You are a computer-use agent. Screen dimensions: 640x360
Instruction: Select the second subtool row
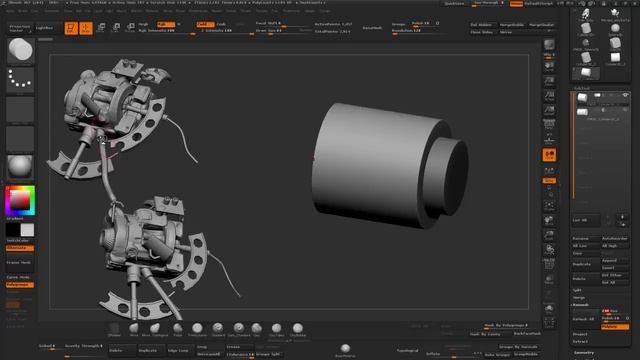(602, 113)
